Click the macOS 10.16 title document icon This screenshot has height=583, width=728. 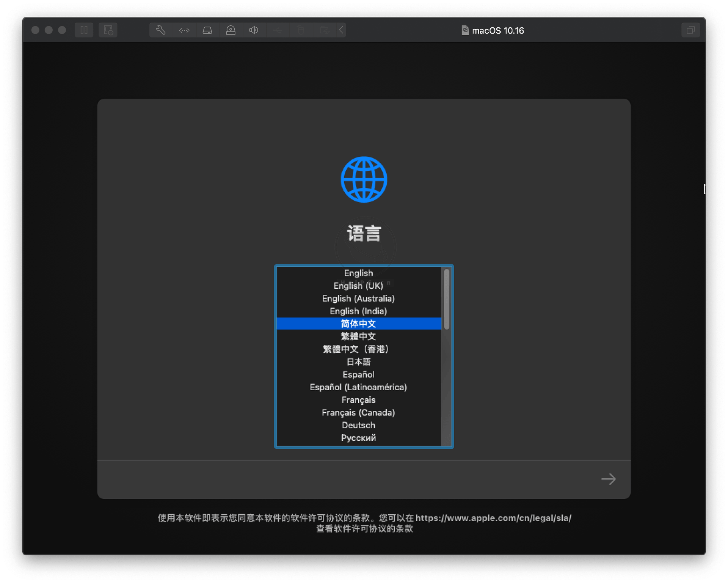point(465,30)
